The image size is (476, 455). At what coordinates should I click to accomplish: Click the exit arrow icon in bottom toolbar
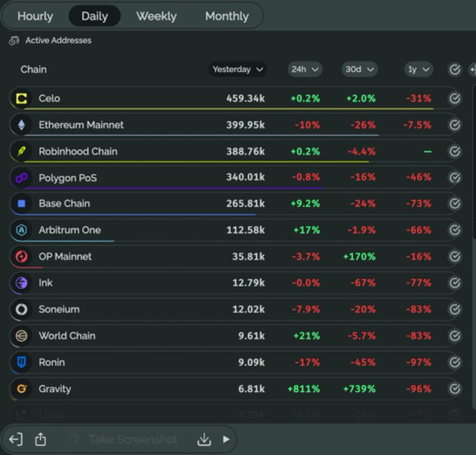16,439
